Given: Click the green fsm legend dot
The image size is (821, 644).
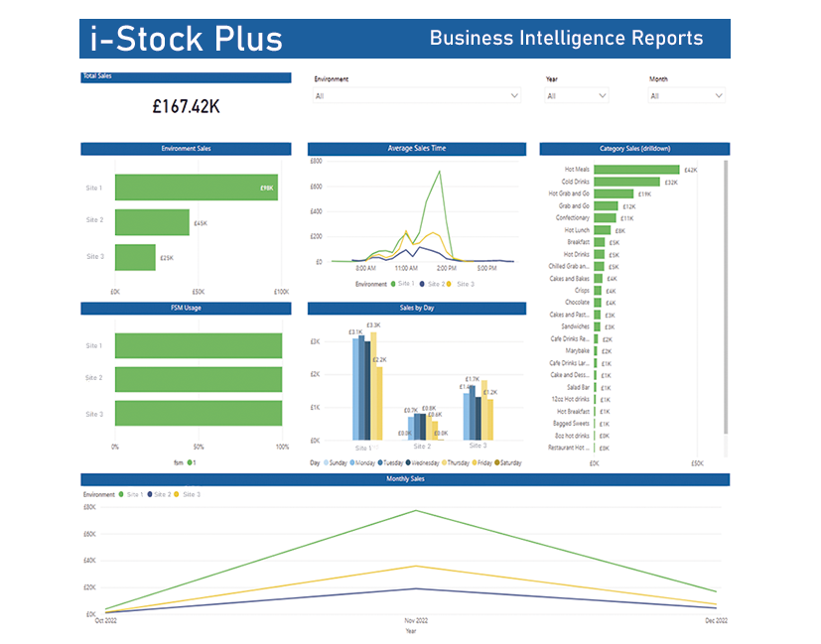Looking at the screenshot, I should click(190, 462).
